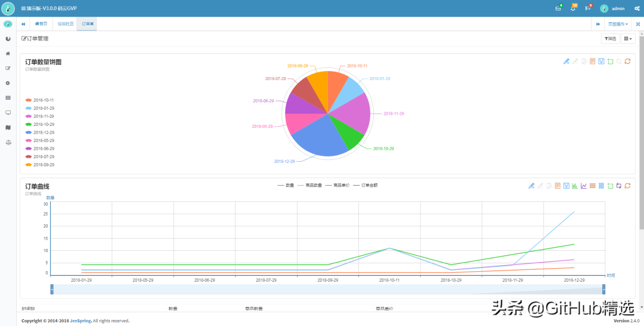Open the Firefox-like icon in the sidebar
Screen dimensions: 644x326
(x=8, y=39)
